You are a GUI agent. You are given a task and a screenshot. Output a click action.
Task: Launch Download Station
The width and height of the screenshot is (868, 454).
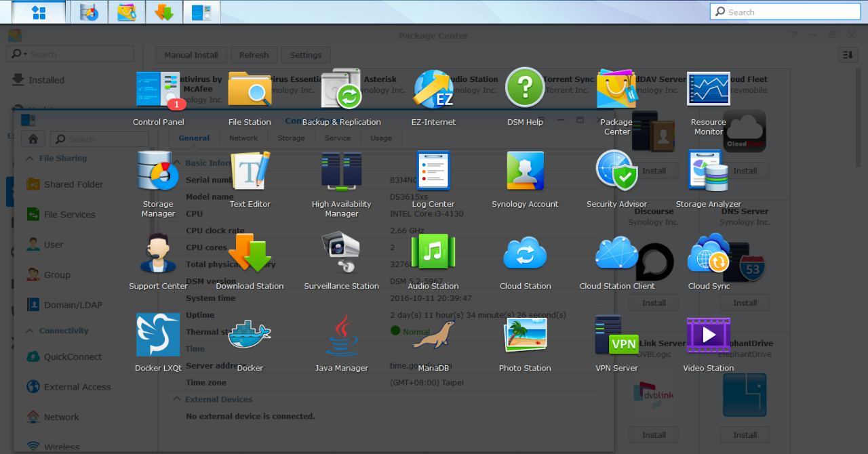[250, 253]
